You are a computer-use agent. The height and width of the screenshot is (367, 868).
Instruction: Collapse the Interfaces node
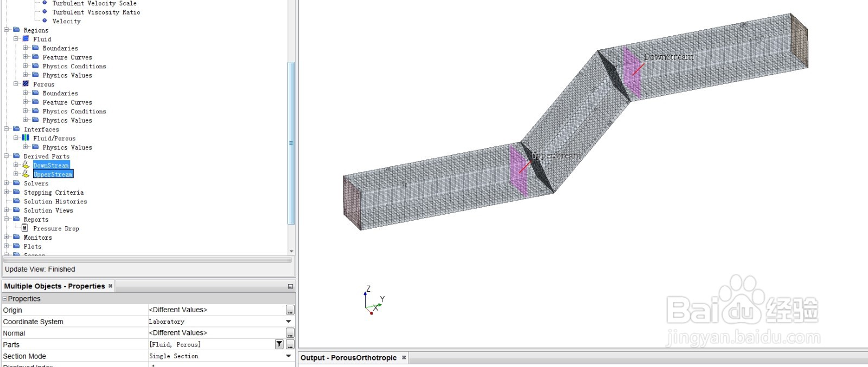7,129
